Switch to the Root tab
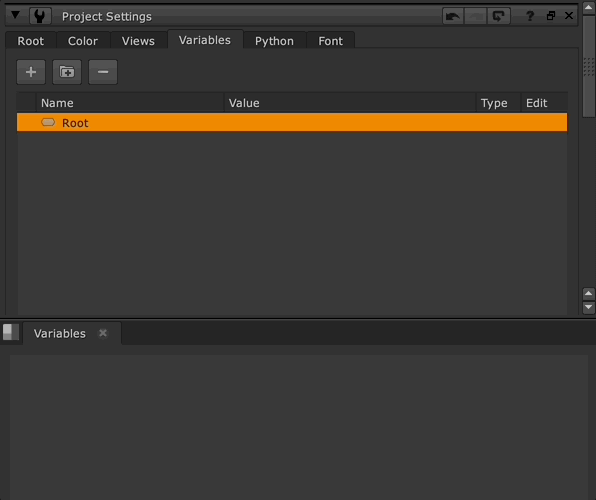The width and height of the screenshot is (596, 500). [x=31, y=41]
